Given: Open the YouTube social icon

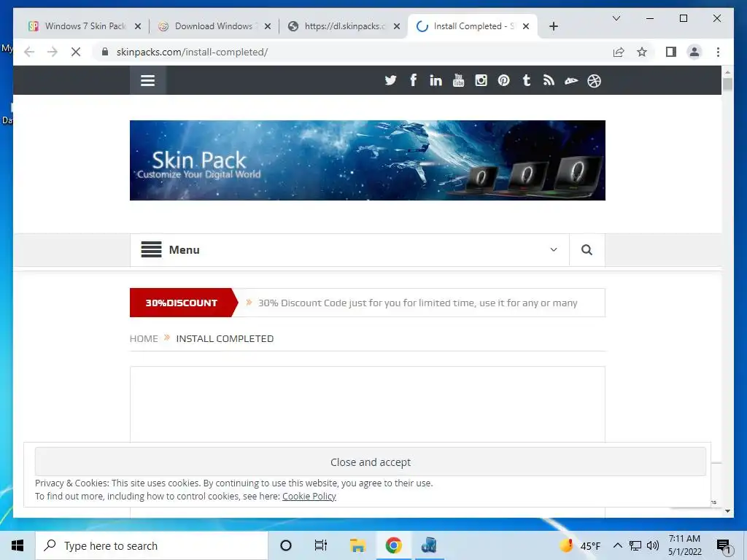Looking at the screenshot, I should click(458, 80).
